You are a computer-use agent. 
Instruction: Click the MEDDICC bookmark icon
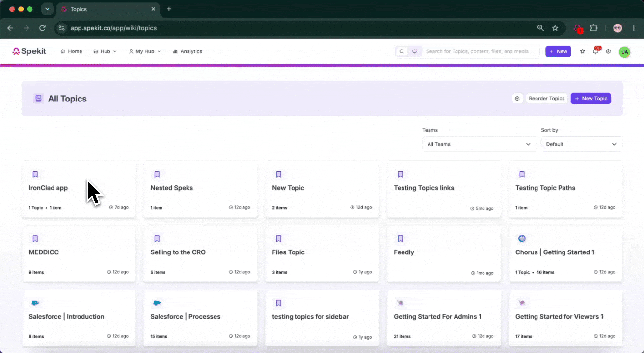coord(35,239)
